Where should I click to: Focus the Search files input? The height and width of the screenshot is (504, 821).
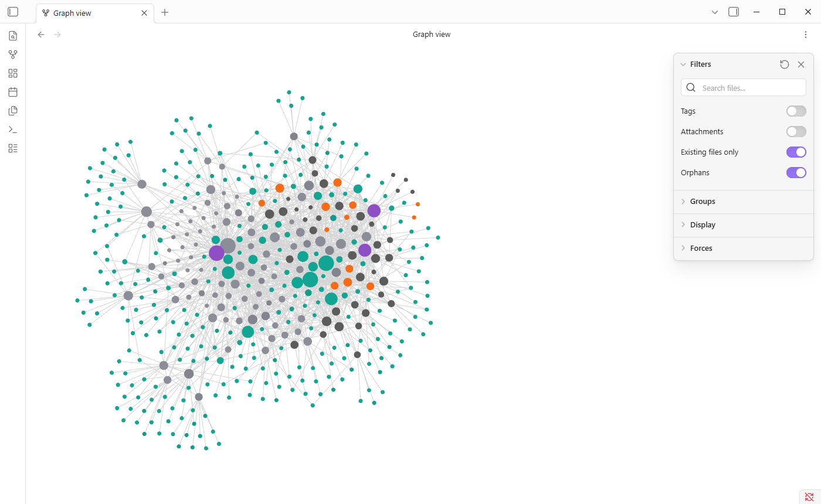(744, 88)
